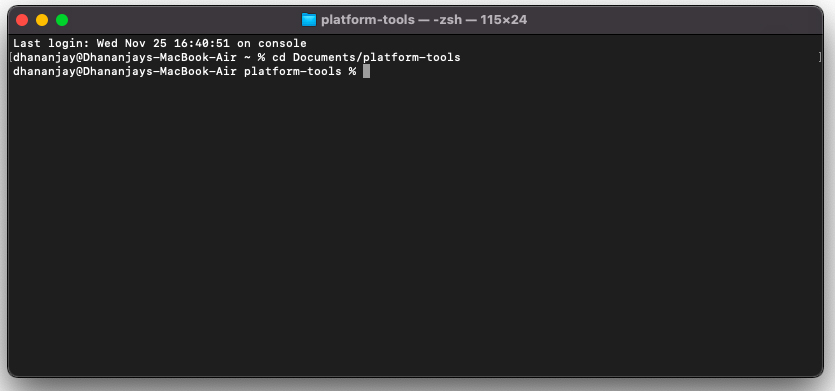
Task: Click the left bracket mark beside the first prompt
Action: click(11, 58)
